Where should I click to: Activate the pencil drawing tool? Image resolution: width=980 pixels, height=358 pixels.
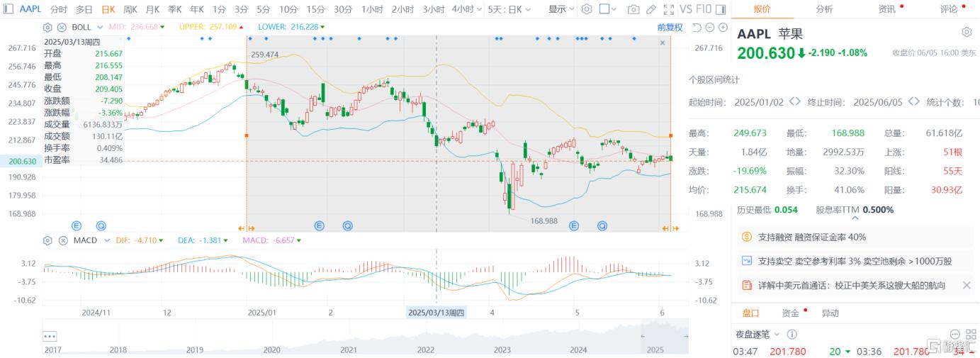(650, 9)
